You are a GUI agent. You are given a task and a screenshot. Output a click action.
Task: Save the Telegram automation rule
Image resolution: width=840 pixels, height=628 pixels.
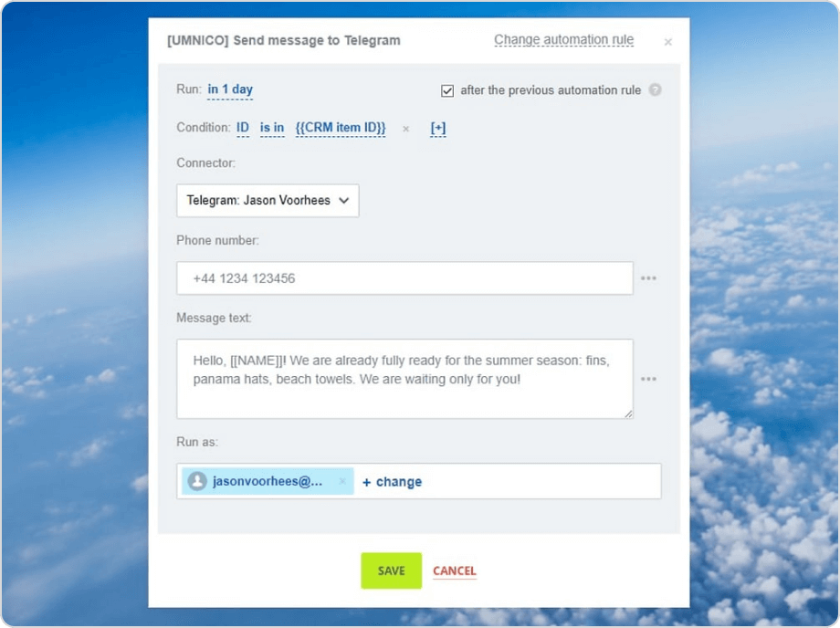391,570
